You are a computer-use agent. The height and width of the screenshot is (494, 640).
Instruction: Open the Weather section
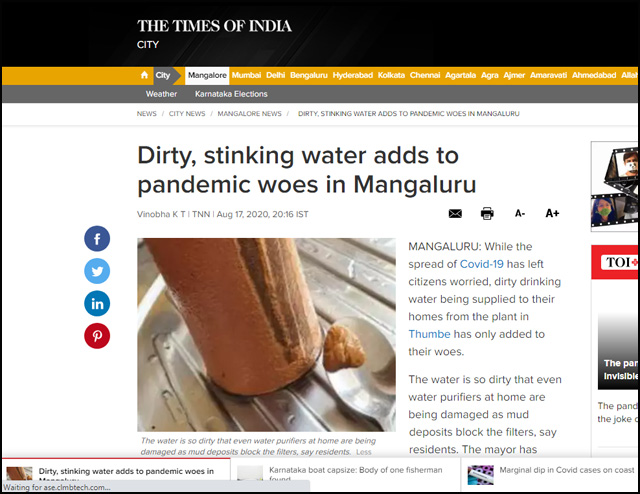[161, 94]
